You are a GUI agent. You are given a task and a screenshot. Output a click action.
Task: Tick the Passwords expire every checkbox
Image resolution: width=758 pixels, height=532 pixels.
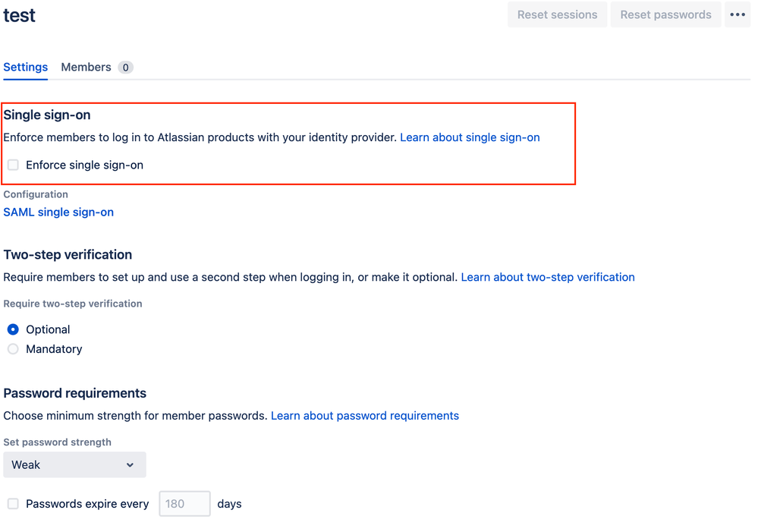(x=13, y=504)
